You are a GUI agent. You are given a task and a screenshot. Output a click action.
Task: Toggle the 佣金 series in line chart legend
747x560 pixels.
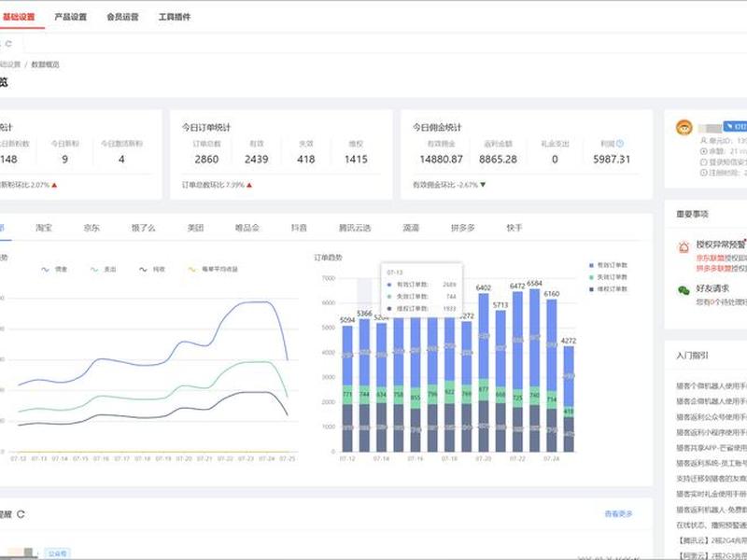click(x=54, y=269)
